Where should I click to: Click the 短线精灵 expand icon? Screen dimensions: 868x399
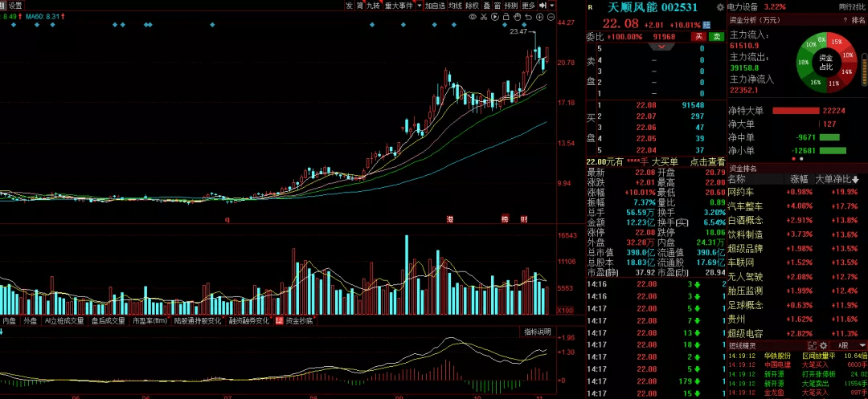(813, 345)
